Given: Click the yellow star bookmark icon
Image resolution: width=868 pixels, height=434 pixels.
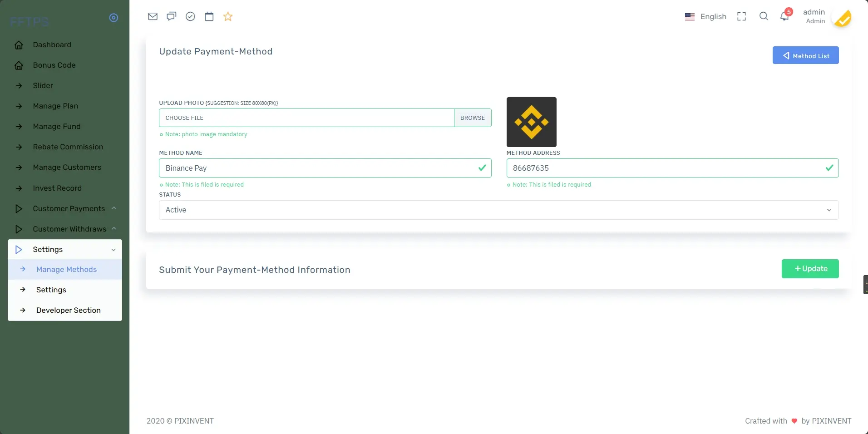Looking at the screenshot, I should (x=228, y=17).
